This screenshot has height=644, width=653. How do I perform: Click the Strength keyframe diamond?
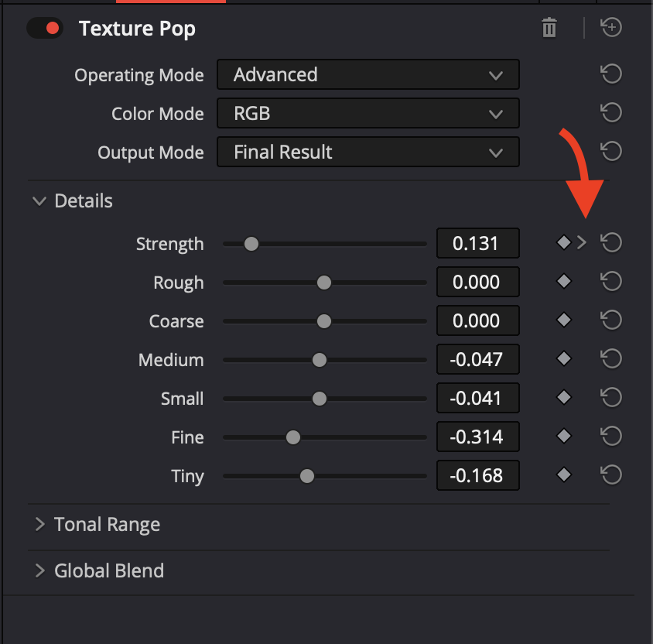click(x=564, y=243)
